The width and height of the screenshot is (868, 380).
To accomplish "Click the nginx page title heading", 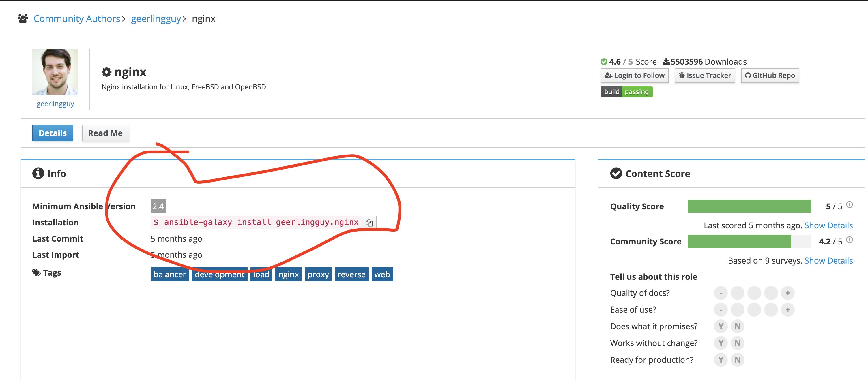I will pos(130,72).
